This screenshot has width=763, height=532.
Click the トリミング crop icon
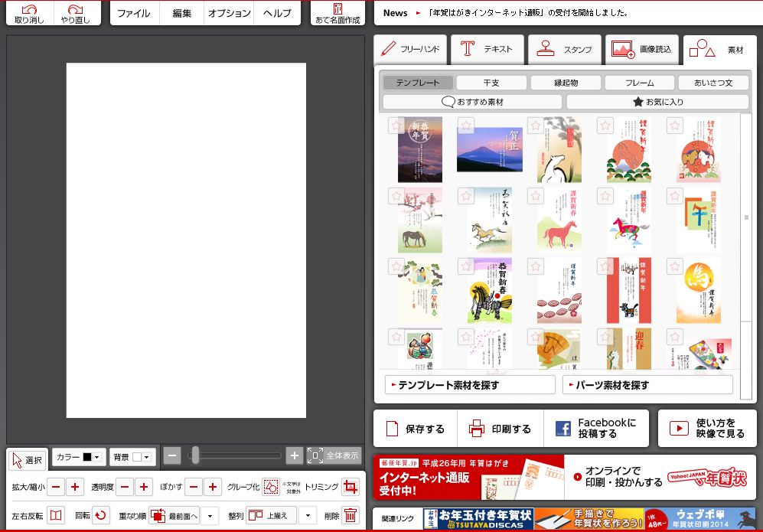pos(350,487)
